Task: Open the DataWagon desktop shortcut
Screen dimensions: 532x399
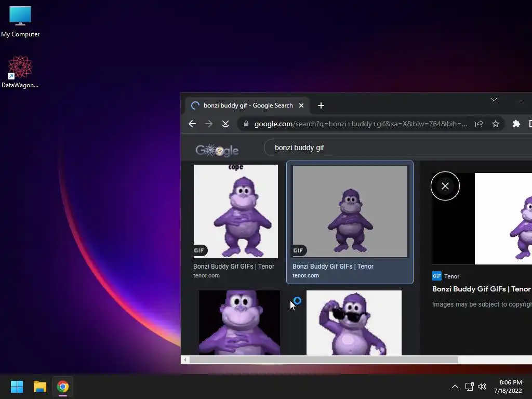Action: [20, 72]
